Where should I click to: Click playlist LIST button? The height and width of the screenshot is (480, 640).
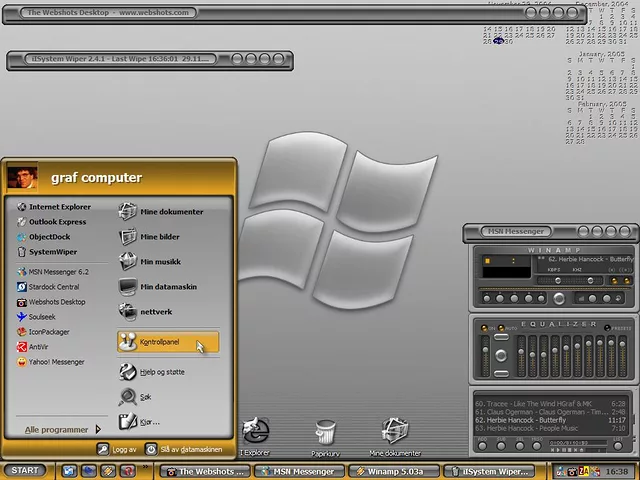pos(618,446)
